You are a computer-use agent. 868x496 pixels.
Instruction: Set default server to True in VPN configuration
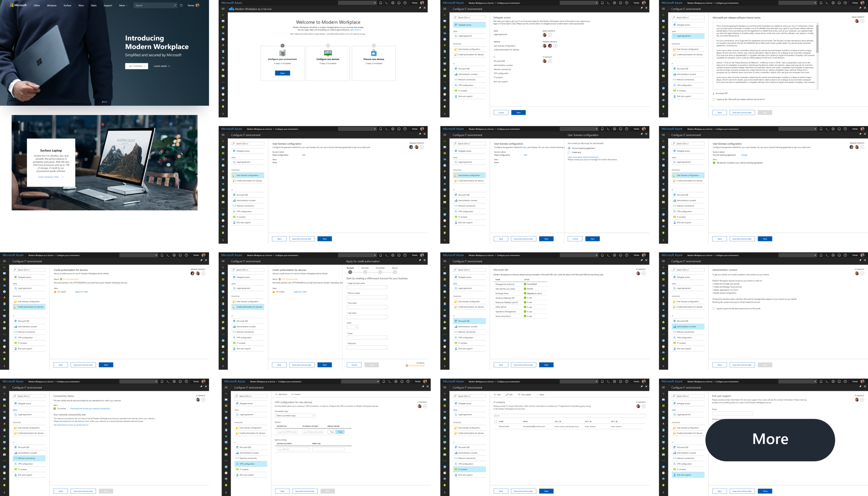click(332, 432)
